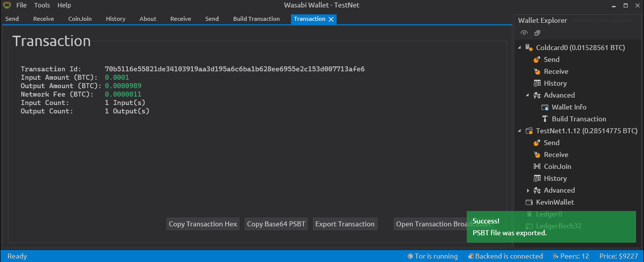Image resolution: width=644 pixels, height=262 pixels.
Task: Open Receive under Coldcard0
Action: 556,71
